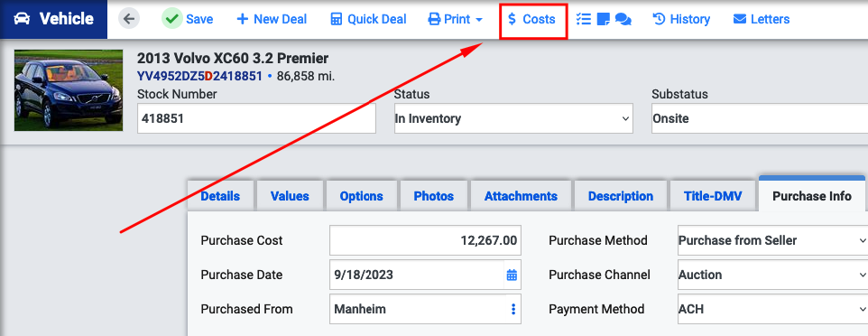This screenshot has width=868, height=336.
Task: Start a New Deal
Action: 272,19
